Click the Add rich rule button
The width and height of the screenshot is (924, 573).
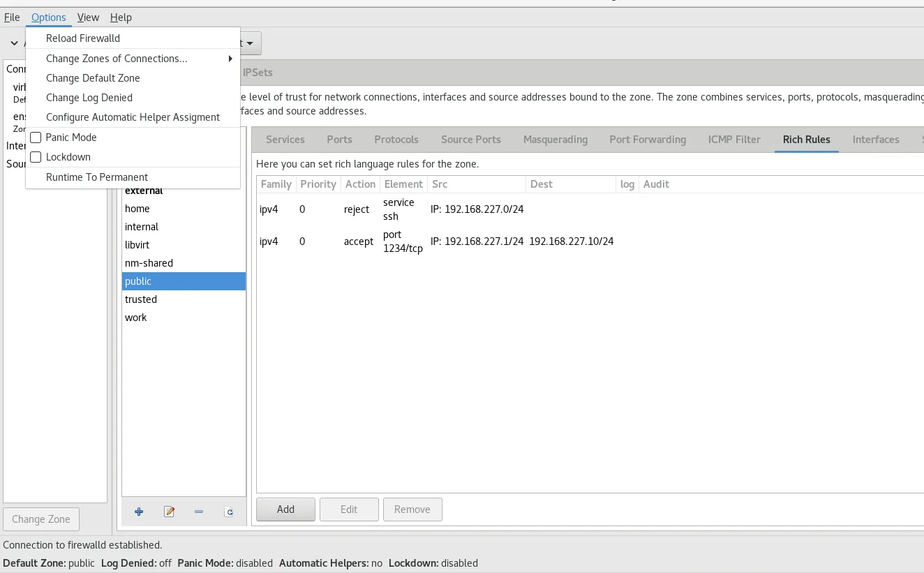point(285,509)
